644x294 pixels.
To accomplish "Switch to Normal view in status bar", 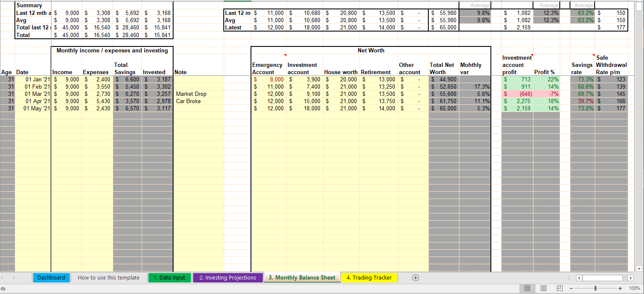I will 527,288.
